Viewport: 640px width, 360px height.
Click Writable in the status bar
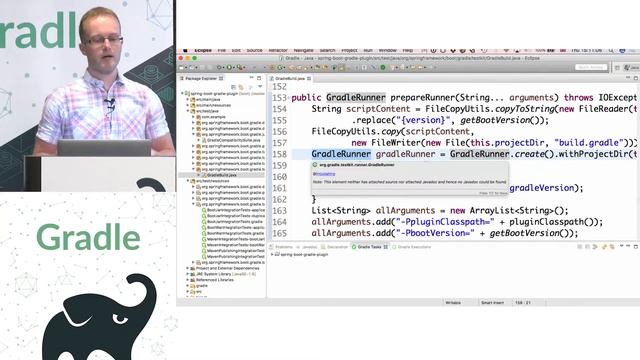[x=453, y=303]
